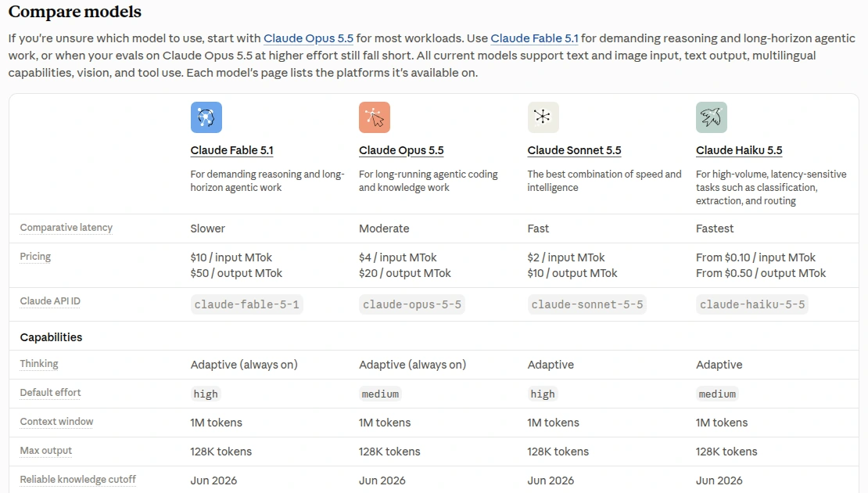Open the Claude Haiku 5.5 column heading link
Image resolution: width=868 pixels, height=493 pixels.
(x=739, y=150)
